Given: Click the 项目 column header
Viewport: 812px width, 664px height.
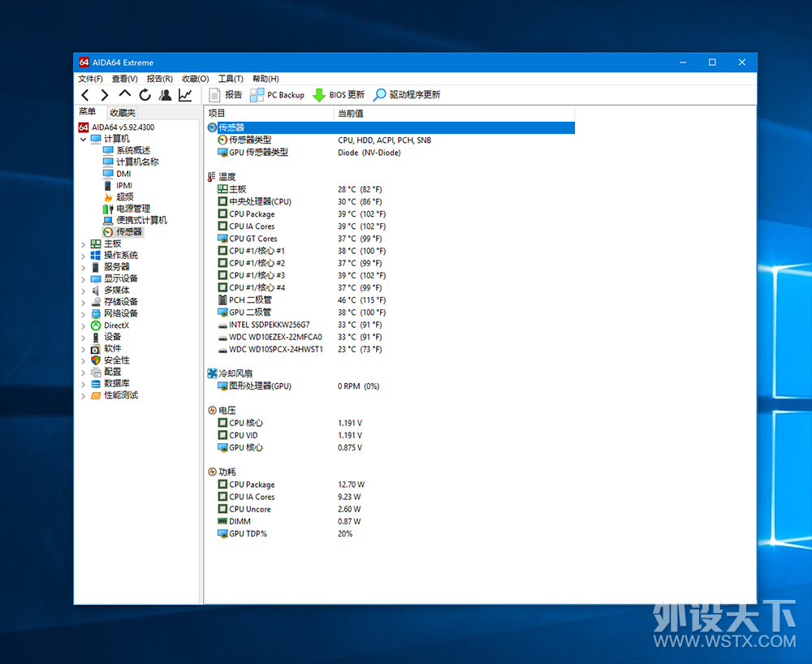Looking at the screenshot, I should tap(270, 114).
